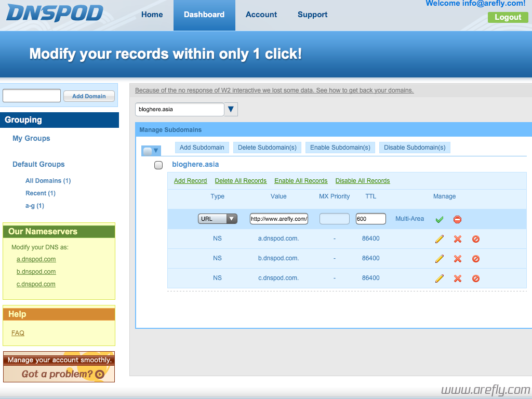
Task: Click the Multi-Area link
Action: pos(409,219)
